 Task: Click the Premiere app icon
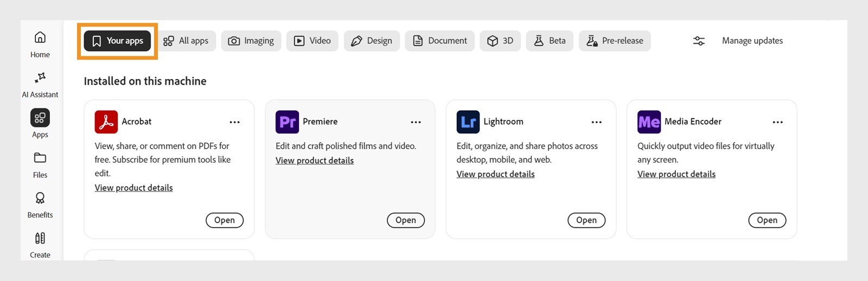point(287,122)
